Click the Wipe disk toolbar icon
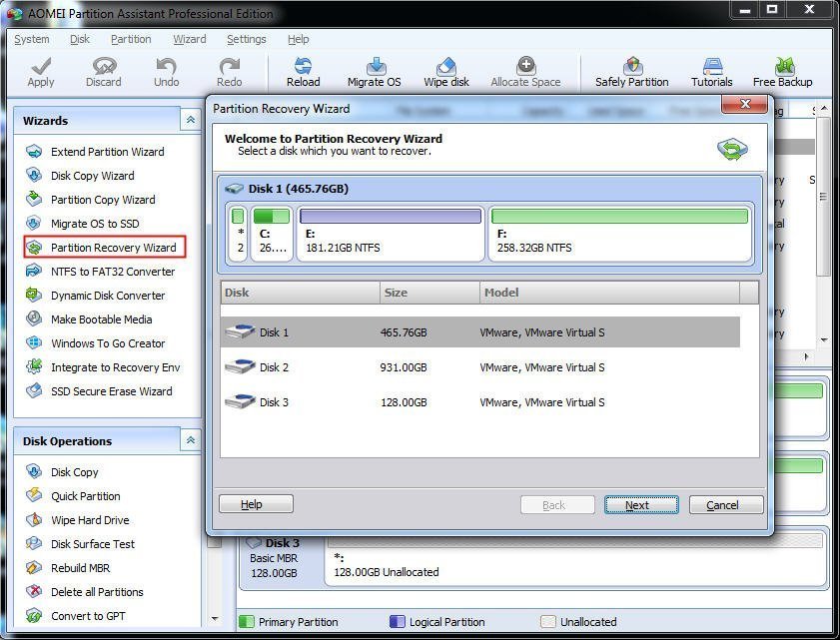The image size is (840, 640). click(446, 72)
